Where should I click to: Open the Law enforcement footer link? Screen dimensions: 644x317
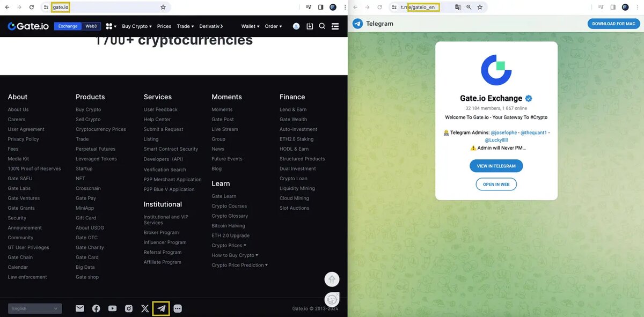click(x=27, y=277)
